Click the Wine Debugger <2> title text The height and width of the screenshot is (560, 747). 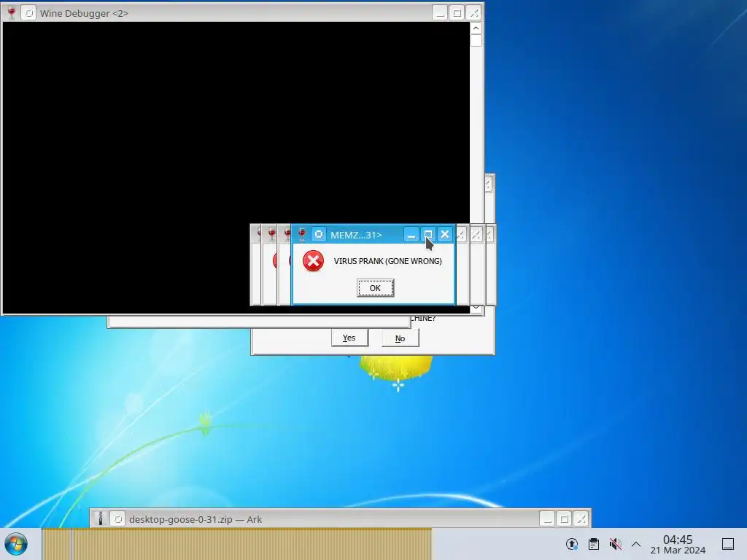pos(85,13)
